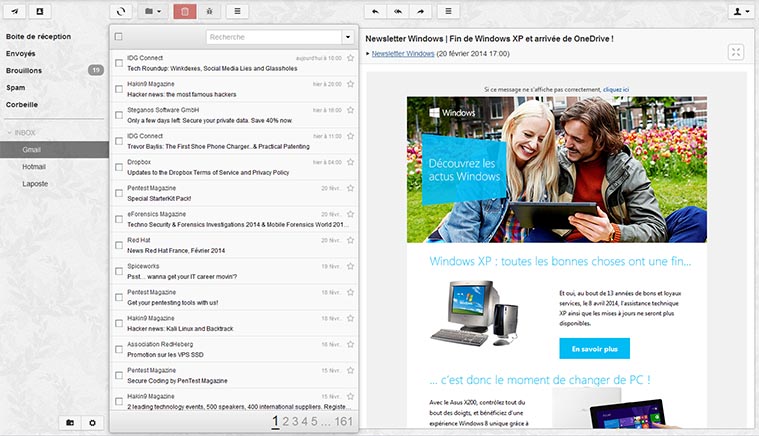Open the user account dropdown menu
This screenshot has height=436, width=759.
pyautogui.click(x=742, y=11)
